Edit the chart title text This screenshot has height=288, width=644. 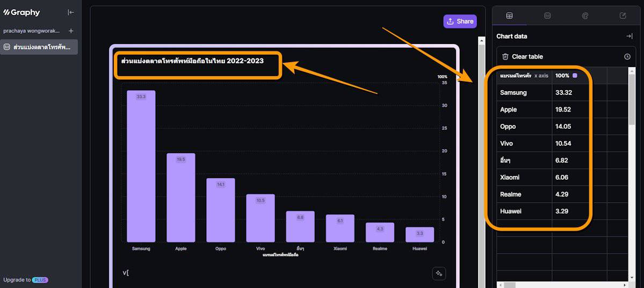(192, 61)
